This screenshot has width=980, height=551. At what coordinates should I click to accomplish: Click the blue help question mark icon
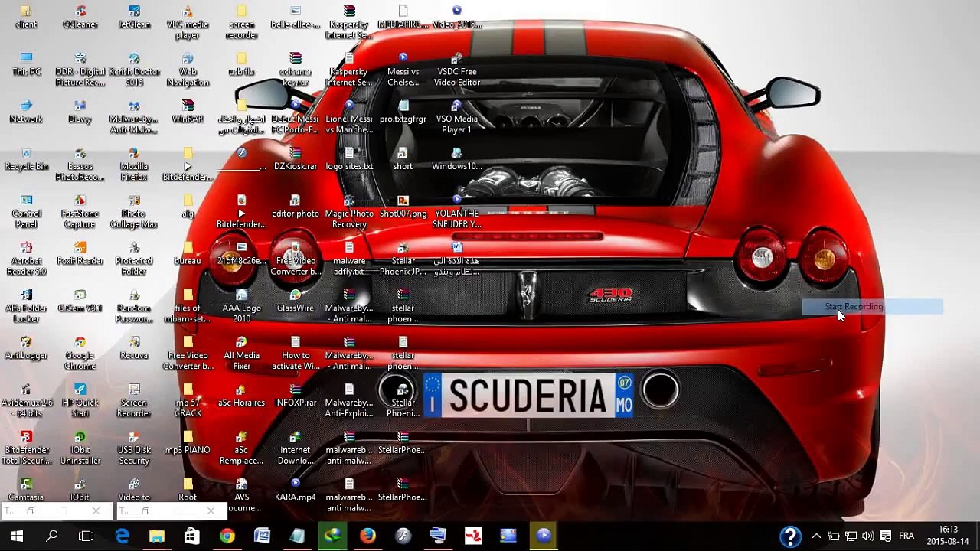(x=790, y=536)
